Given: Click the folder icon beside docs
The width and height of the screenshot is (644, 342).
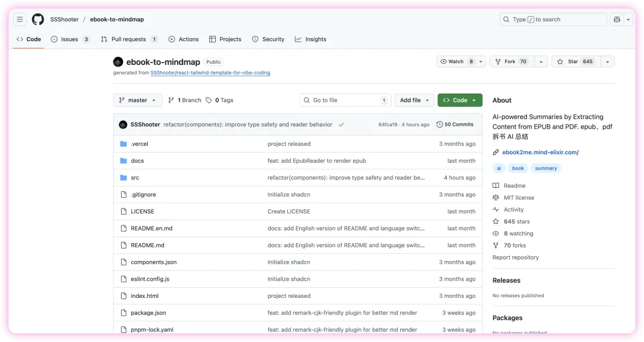Looking at the screenshot, I should pos(123,160).
